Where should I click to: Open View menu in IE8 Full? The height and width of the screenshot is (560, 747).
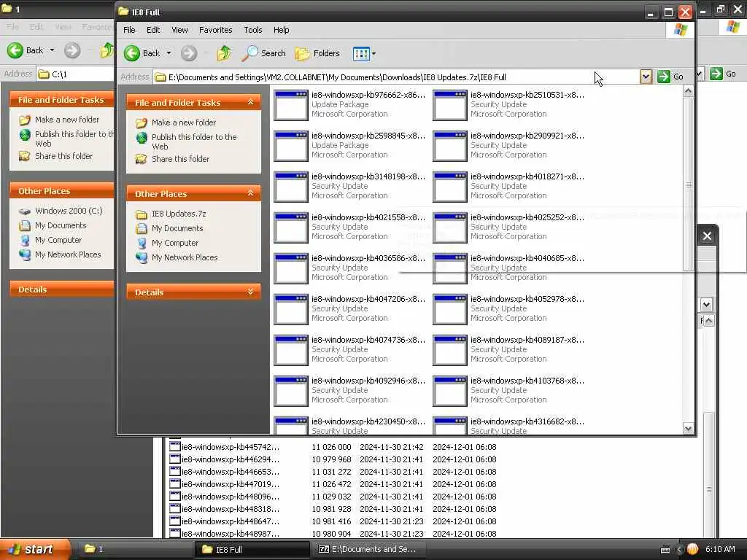click(x=179, y=30)
